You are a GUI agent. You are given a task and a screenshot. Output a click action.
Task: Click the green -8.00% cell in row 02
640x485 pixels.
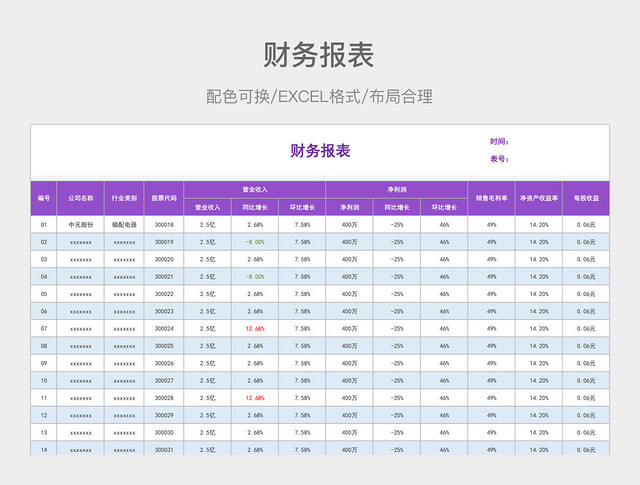[x=255, y=242]
